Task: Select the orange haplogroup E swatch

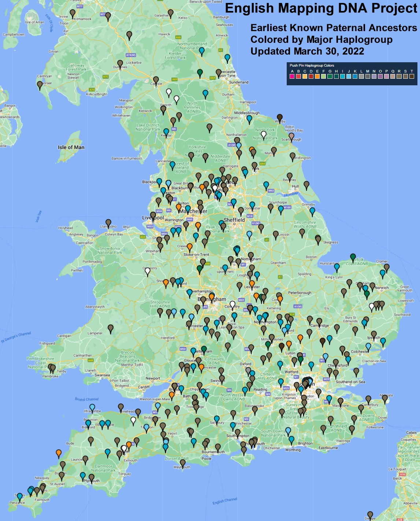Action: (x=317, y=76)
